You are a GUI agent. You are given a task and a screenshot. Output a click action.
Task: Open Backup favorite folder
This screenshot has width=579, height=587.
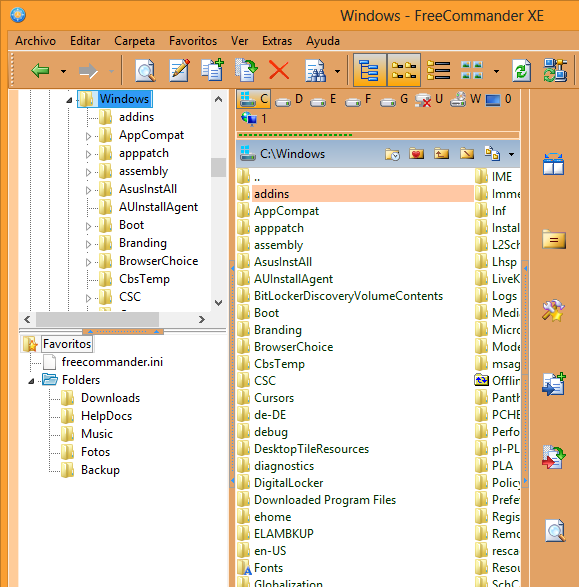(100, 470)
